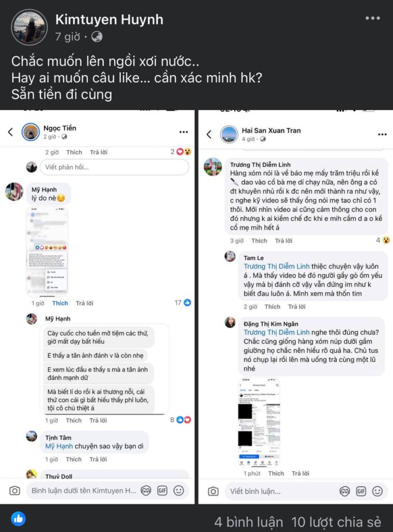Tap camera icon in left comment bar

pos(15,490)
